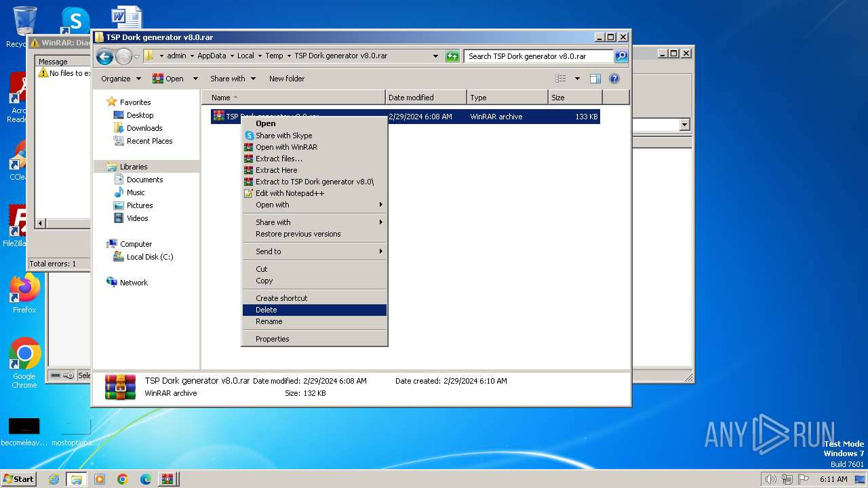This screenshot has height=488, width=868.
Task: Select Desktop in navigation pane
Action: tap(140, 115)
